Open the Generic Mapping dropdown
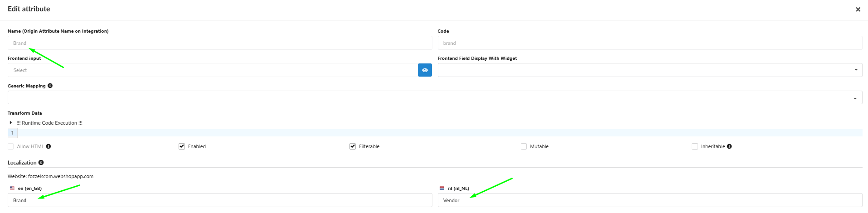 pos(435,98)
